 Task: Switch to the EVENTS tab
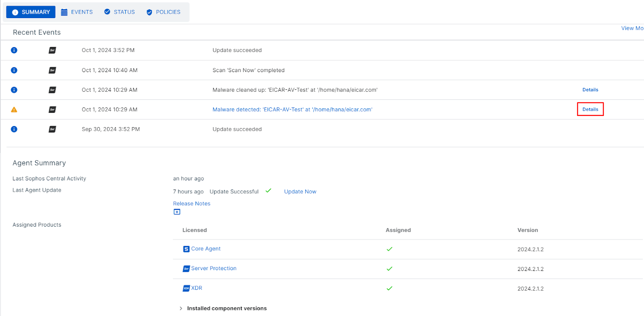(x=77, y=12)
